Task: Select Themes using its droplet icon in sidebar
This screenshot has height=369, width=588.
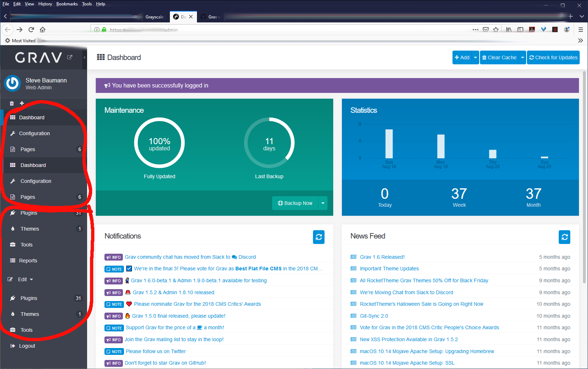Action: pos(13,228)
